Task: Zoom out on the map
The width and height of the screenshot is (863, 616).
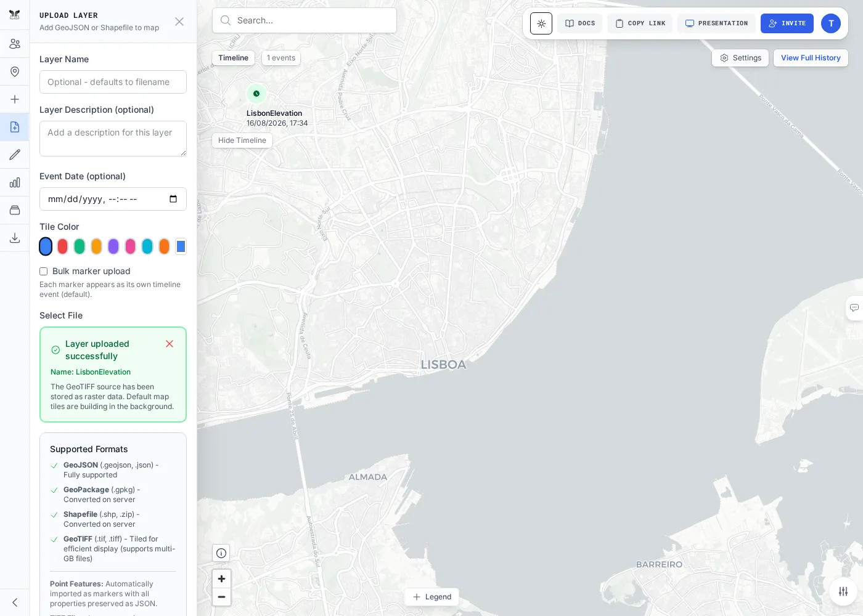Action: click(221, 597)
